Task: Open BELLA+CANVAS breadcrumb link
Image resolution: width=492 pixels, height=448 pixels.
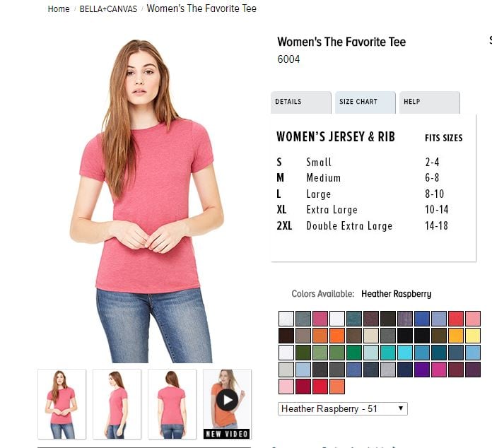Action: pos(108,8)
